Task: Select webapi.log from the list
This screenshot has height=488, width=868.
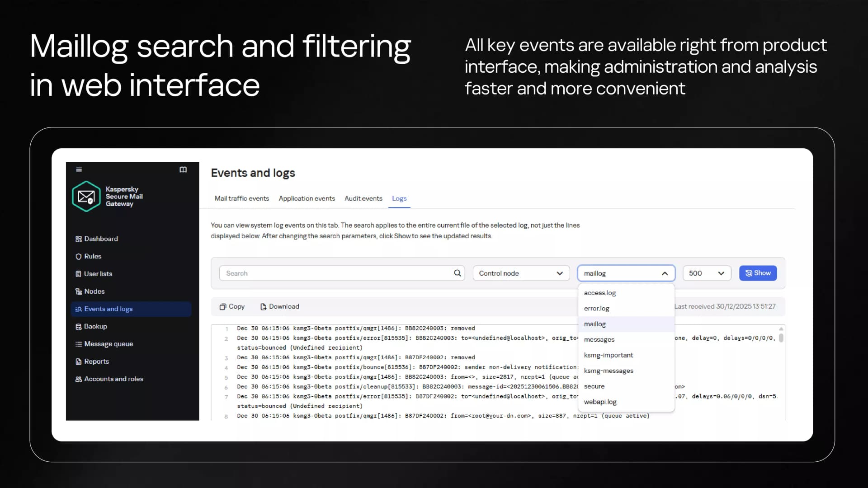Action: (626, 402)
